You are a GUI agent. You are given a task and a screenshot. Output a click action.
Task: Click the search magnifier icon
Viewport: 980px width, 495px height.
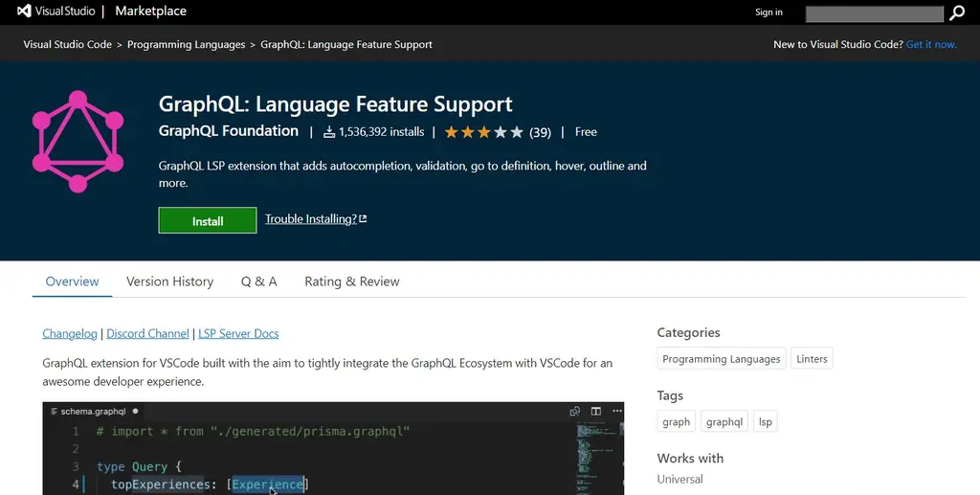[x=957, y=13]
